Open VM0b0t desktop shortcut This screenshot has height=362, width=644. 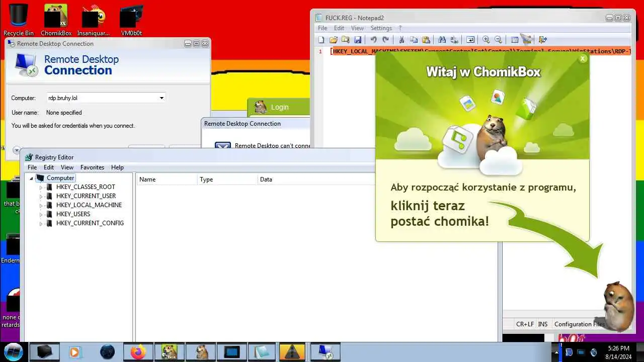click(131, 20)
